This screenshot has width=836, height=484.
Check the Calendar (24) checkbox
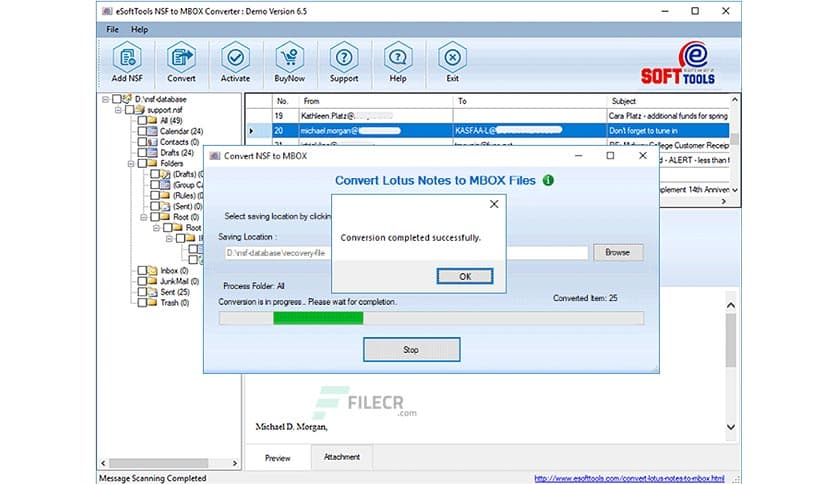click(x=142, y=131)
